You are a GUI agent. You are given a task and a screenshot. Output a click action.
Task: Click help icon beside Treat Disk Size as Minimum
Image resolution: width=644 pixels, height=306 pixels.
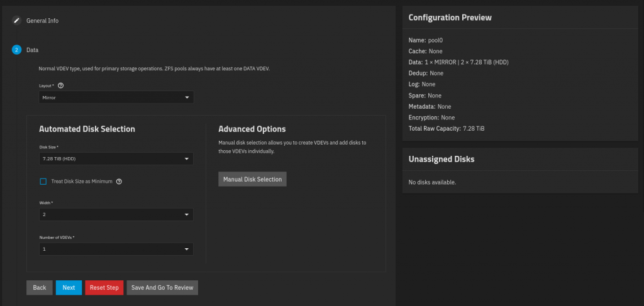tap(119, 182)
